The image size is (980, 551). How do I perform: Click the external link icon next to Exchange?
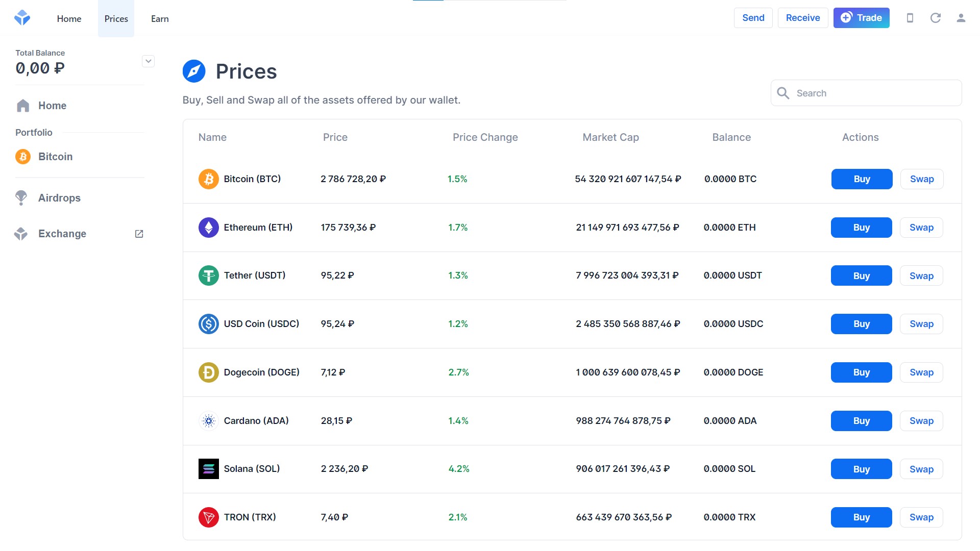(x=139, y=234)
